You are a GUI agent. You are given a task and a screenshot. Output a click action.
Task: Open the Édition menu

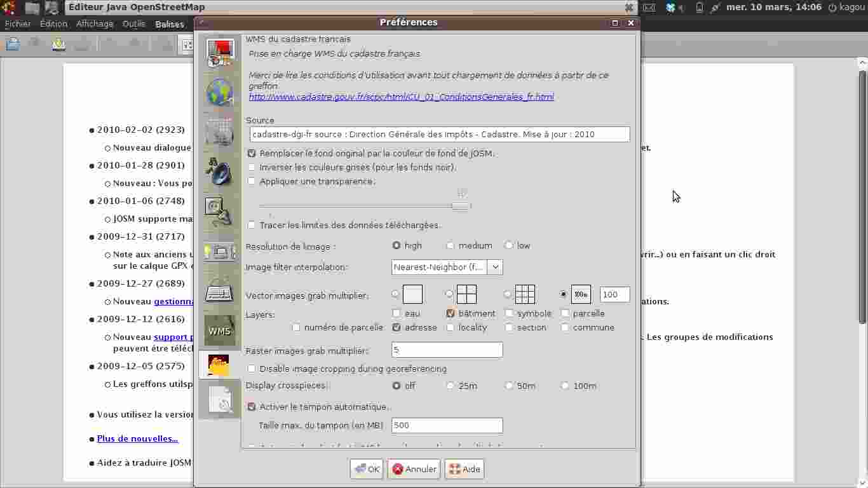tap(53, 24)
